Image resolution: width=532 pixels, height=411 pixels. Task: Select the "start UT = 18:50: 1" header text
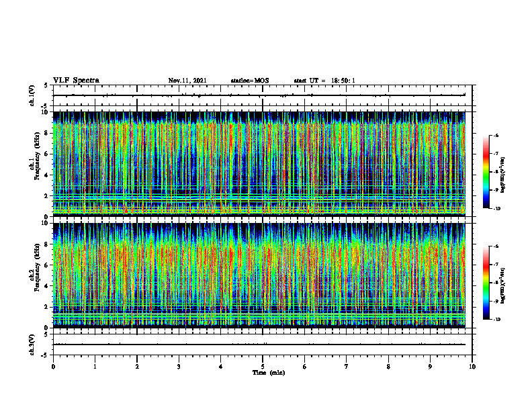tap(324, 81)
